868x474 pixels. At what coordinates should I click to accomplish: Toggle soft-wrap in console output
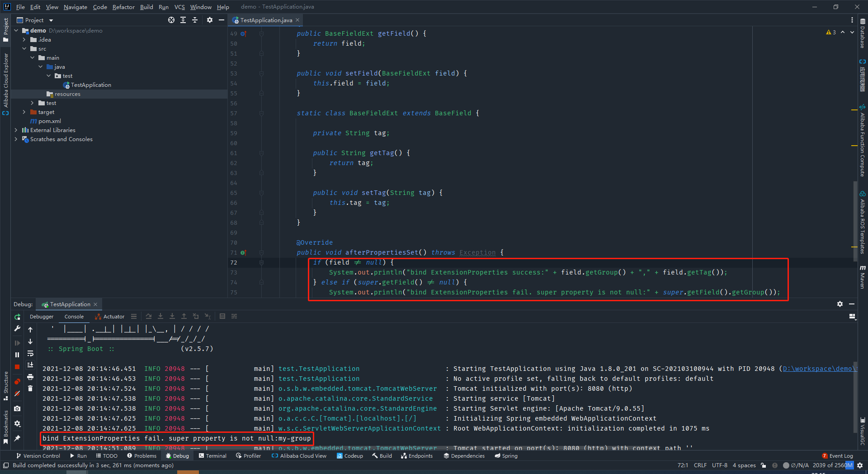pos(30,353)
